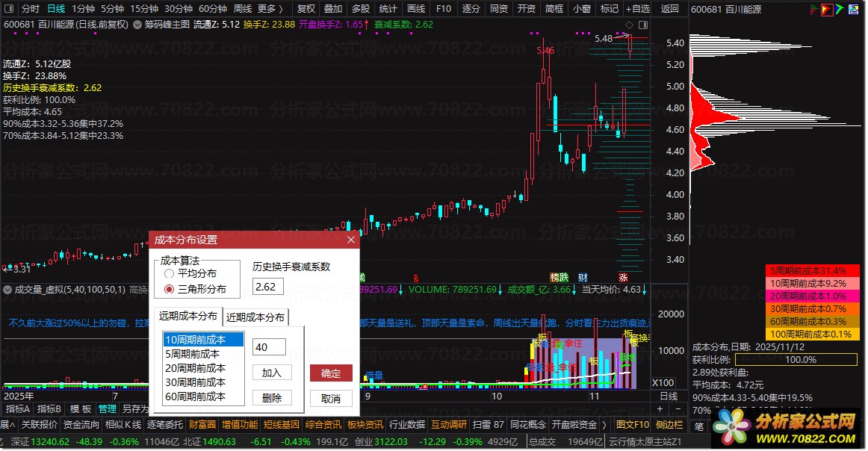Click the 返回 button
The width and height of the screenshot is (868, 451).
pos(670,9)
